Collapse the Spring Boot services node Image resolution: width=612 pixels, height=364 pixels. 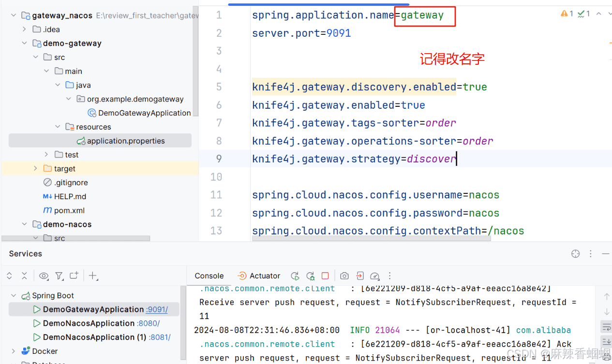click(x=13, y=296)
